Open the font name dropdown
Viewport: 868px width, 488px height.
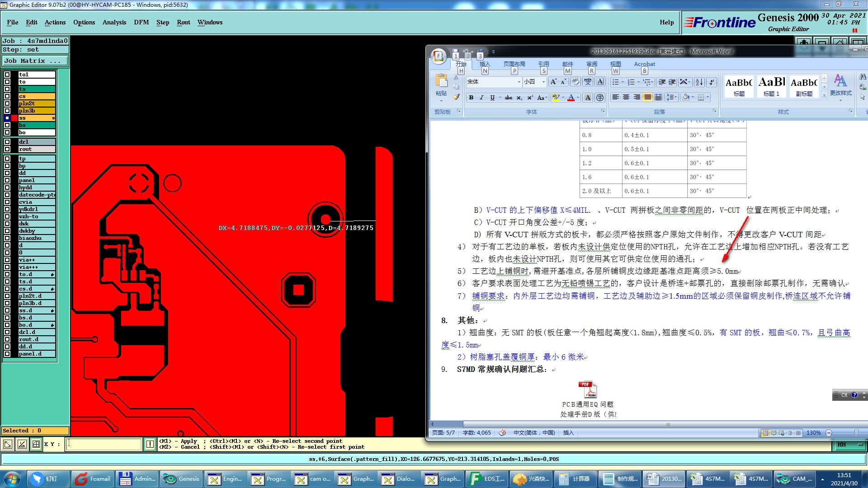pos(519,82)
